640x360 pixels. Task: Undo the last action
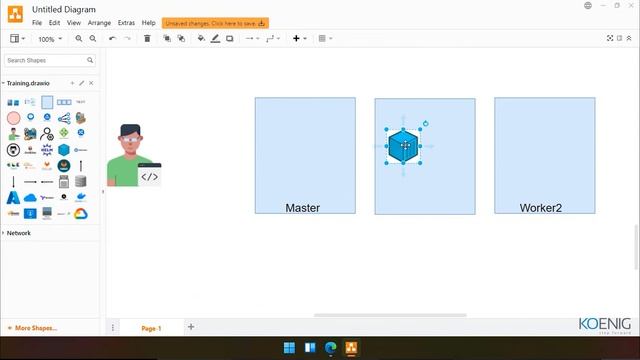click(x=112, y=38)
